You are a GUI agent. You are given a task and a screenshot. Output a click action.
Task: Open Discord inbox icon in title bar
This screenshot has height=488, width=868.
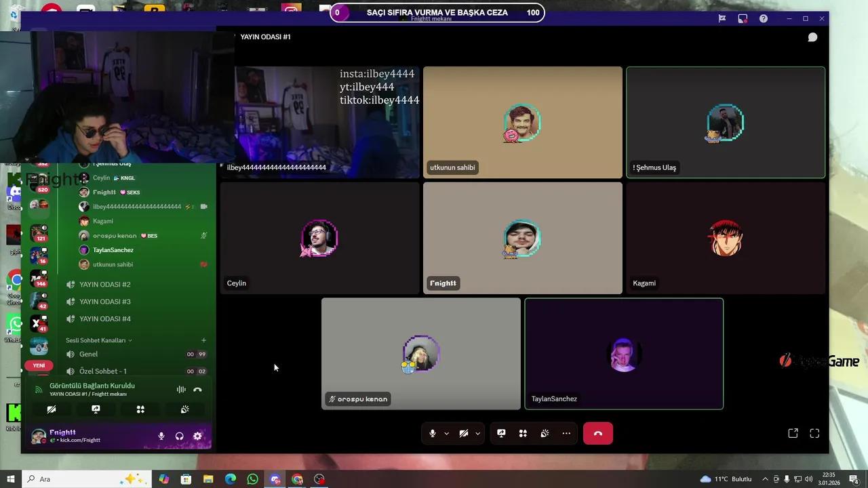[x=743, y=19]
